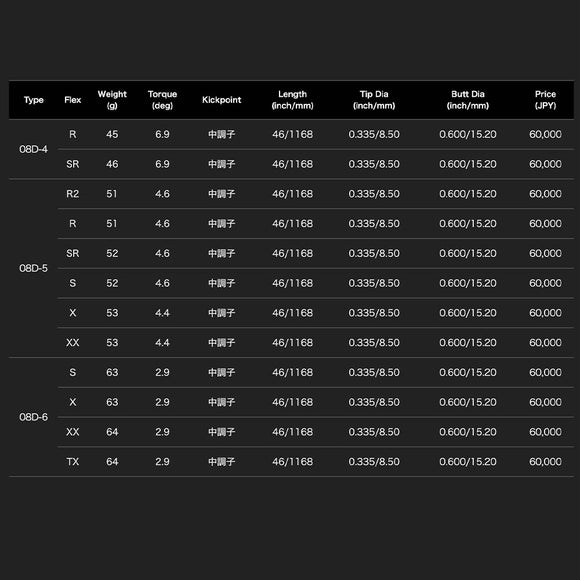Viewport: 580px width, 580px height.
Task: Select weight value 45
Action: pyautogui.click(x=112, y=134)
